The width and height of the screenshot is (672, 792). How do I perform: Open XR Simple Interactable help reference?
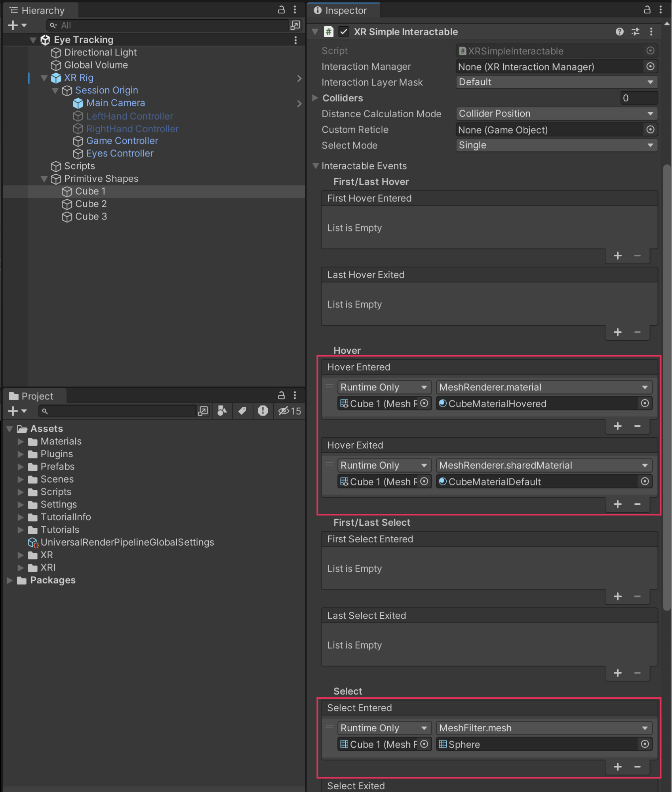click(x=619, y=32)
